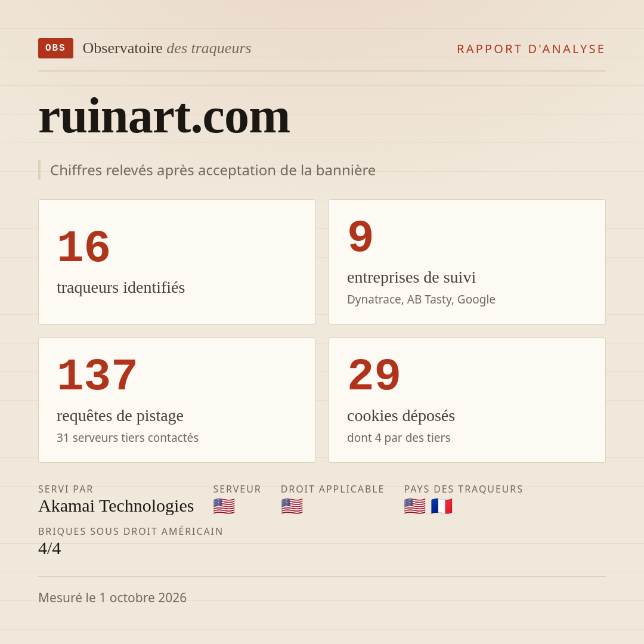This screenshot has height=644, width=644.
Task: Click the traqueurs identifiés label
Action: click(120, 287)
